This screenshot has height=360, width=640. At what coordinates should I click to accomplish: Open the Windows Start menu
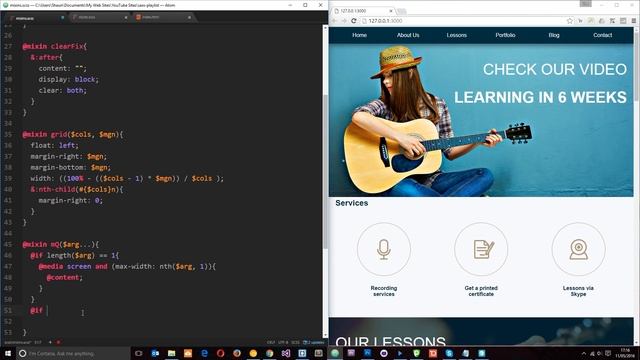coord(8,353)
